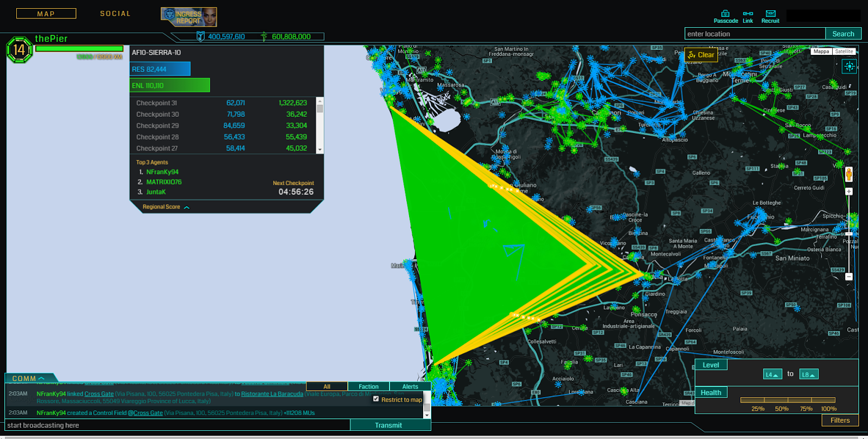Viewport: 868px width, 439px height.
Task: Click the level 14 agent badge
Action: point(19,50)
